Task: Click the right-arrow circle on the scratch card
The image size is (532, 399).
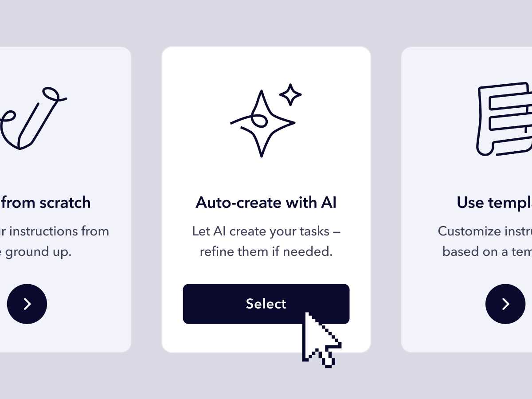Action: [x=27, y=304]
